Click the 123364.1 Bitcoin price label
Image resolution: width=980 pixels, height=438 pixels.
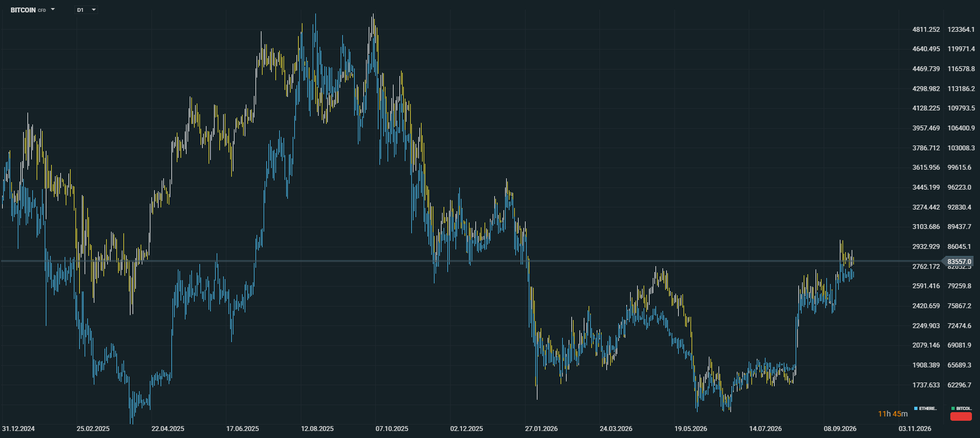(x=961, y=30)
